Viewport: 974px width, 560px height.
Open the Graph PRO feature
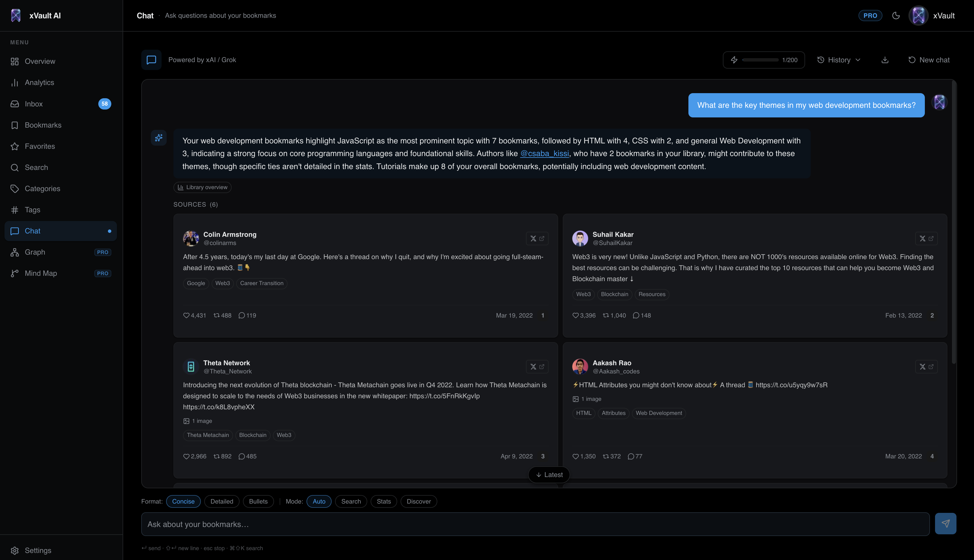pyautogui.click(x=35, y=252)
